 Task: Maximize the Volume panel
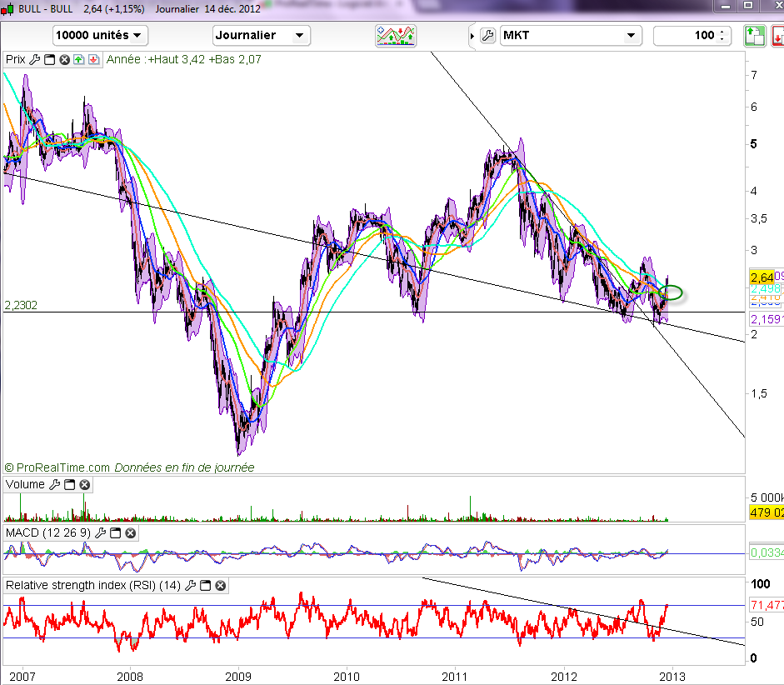(69, 484)
